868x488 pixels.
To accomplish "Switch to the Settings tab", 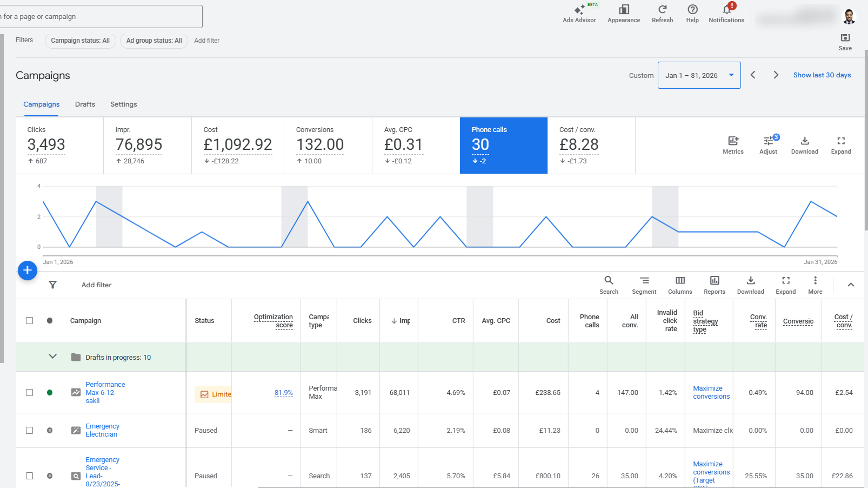I will [124, 104].
